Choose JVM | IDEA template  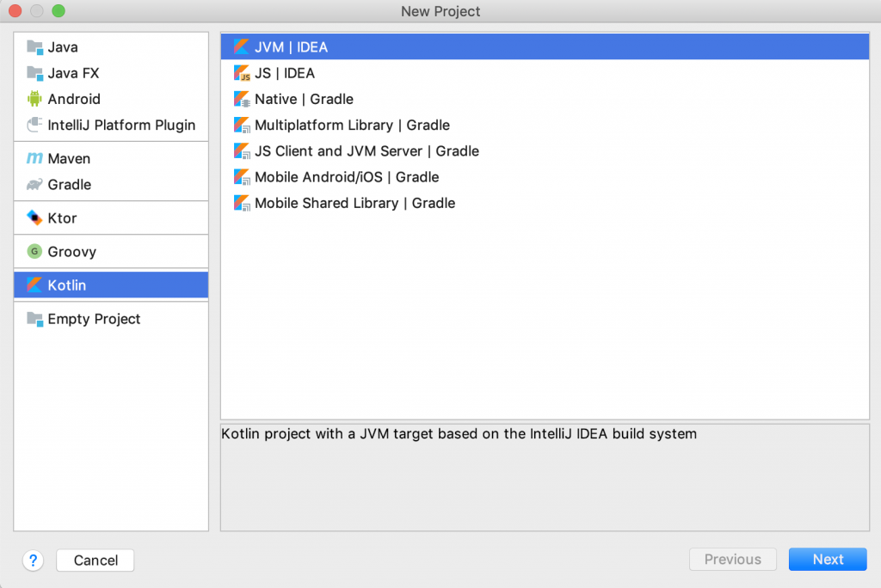[x=291, y=47]
